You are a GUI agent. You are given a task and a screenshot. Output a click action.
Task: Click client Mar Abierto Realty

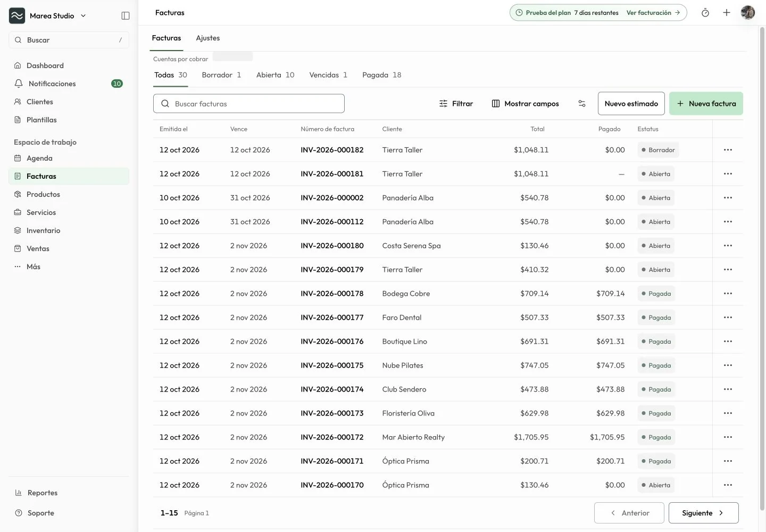coord(413,437)
